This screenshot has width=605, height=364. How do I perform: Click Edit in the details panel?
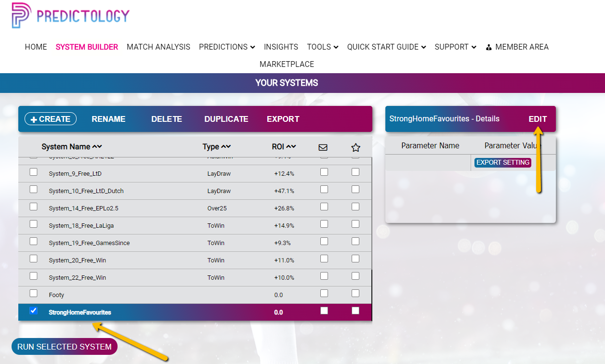point(538,119)
